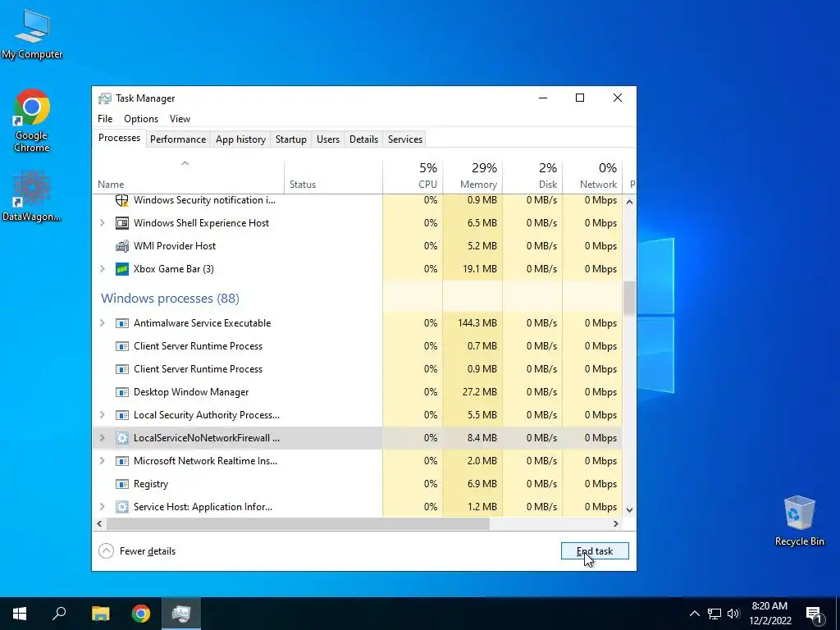Screen dimensions: 840x630
Task: Click the Windows Shell Experience Host icon
Action: 122,223
